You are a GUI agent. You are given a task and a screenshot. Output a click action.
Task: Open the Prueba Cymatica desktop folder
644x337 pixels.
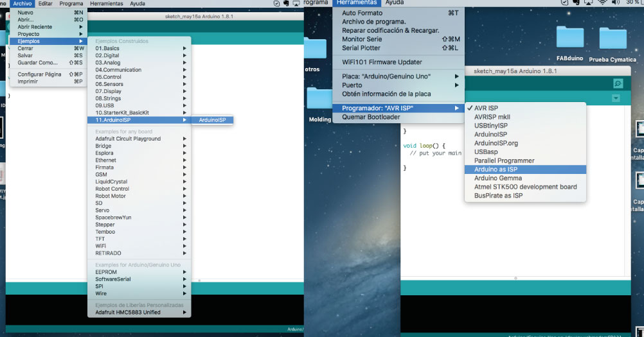tap(613, 44)
